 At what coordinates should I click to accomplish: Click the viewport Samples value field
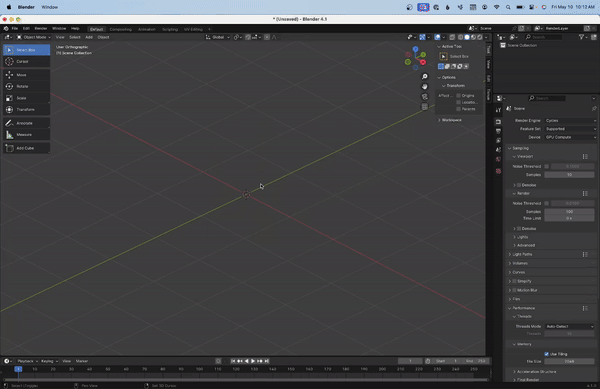[x=569, y=175]
